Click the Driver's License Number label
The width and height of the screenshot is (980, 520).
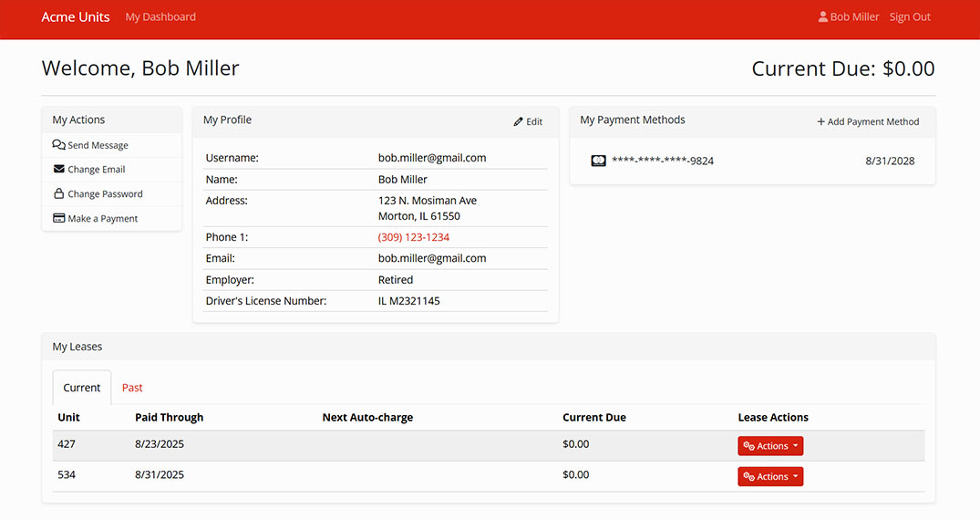(x=266, y=301)
